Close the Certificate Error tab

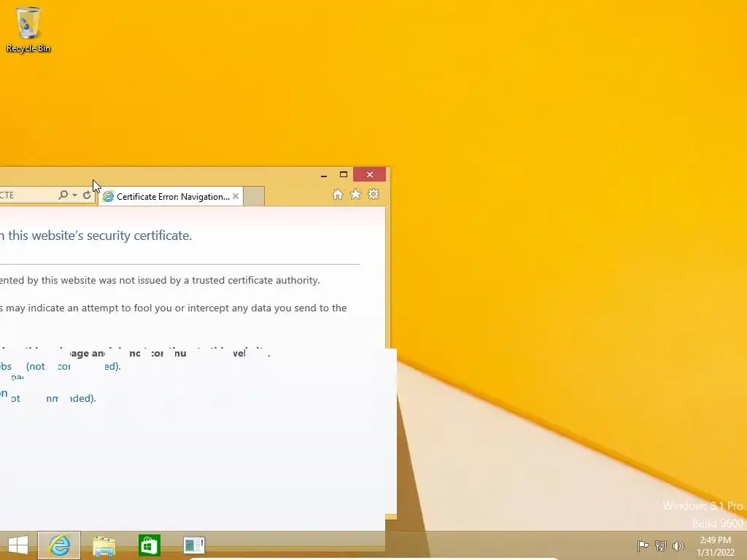[x=236, y=196]
